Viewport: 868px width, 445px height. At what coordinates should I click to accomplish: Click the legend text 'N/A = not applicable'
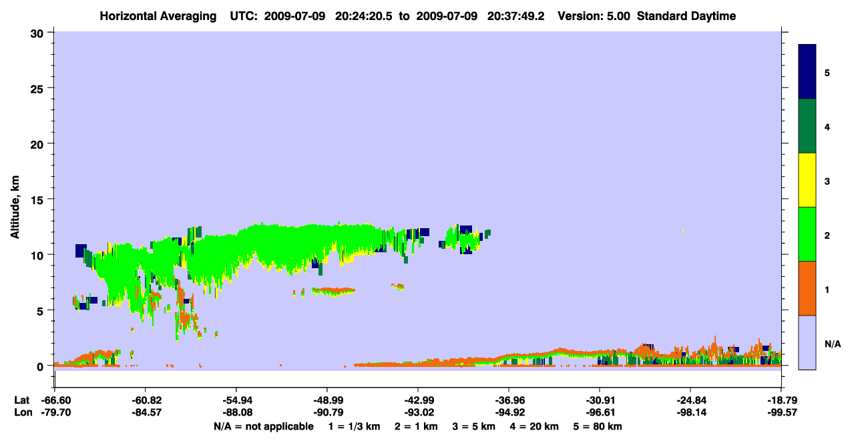[x=263, y=426]
